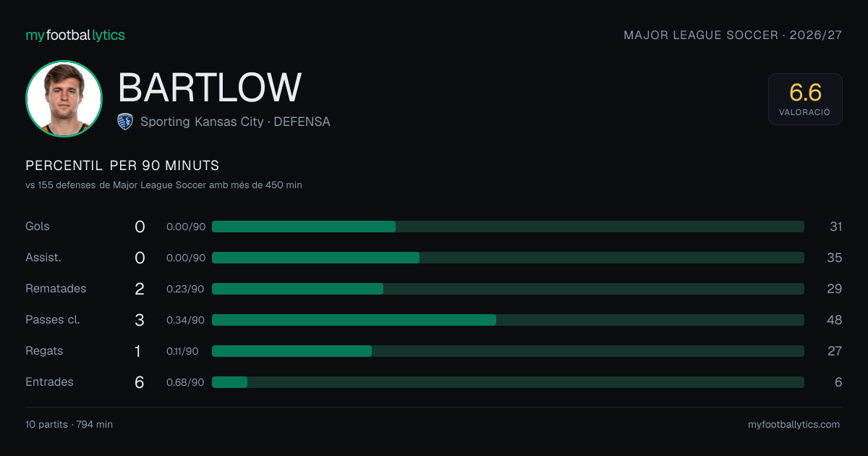Click the myfootballytics logo
The height and width of the screenshot is (456, 868).
pyautogui.click(x=75, y=35)
